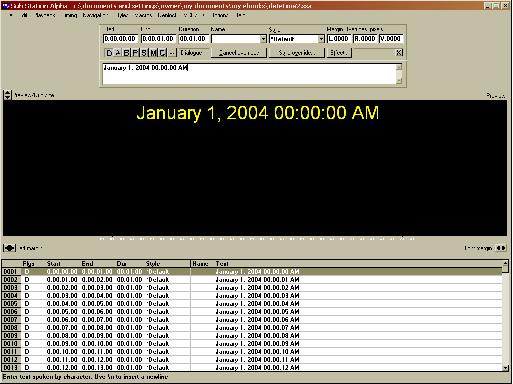Image resolution: width=513 pixels, height=384 pixels.
Task: Click the down arrow of the subtitle list scrollbar
Action: tap(506, 368)
